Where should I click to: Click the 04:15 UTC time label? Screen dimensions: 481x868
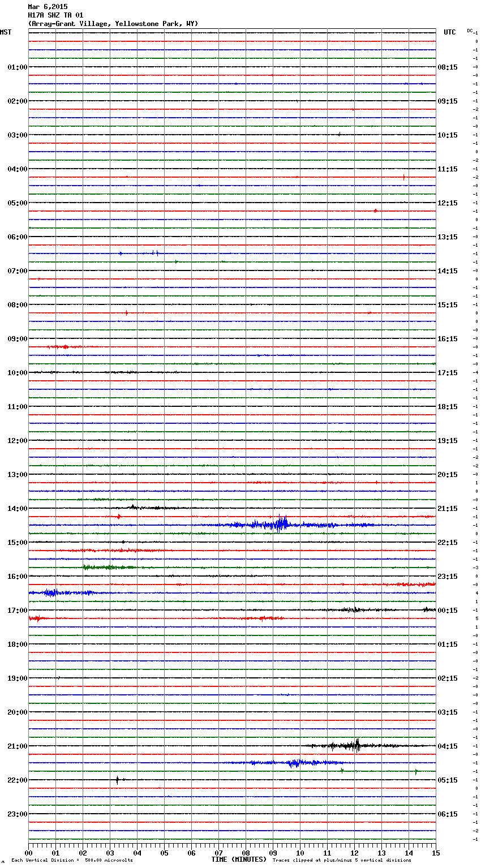(x=448, y=746)
